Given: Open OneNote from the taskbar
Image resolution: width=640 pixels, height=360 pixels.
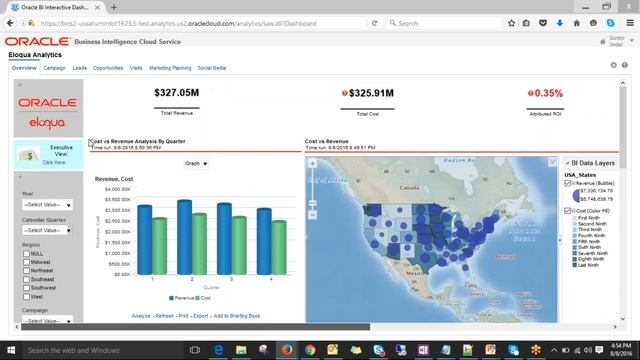Looking at the screenshot, I should pyautogui.click(x=423, y=350).
